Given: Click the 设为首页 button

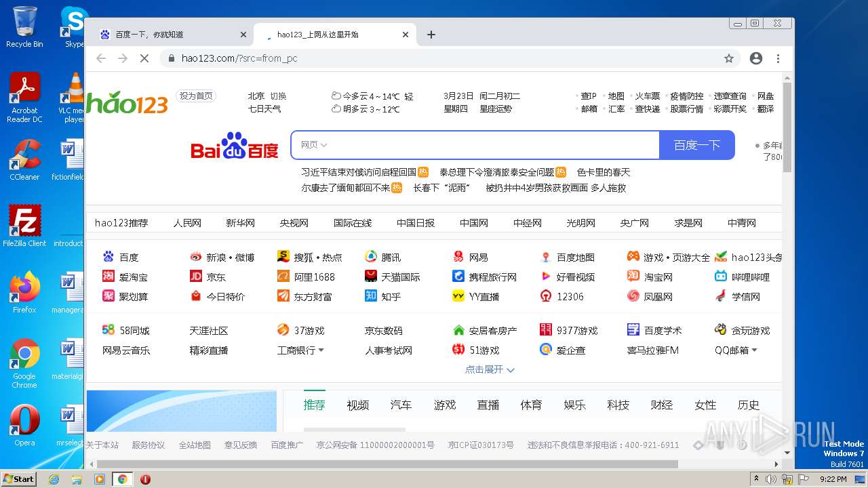Looking at the screenshot, I should (x=196, y=96).
